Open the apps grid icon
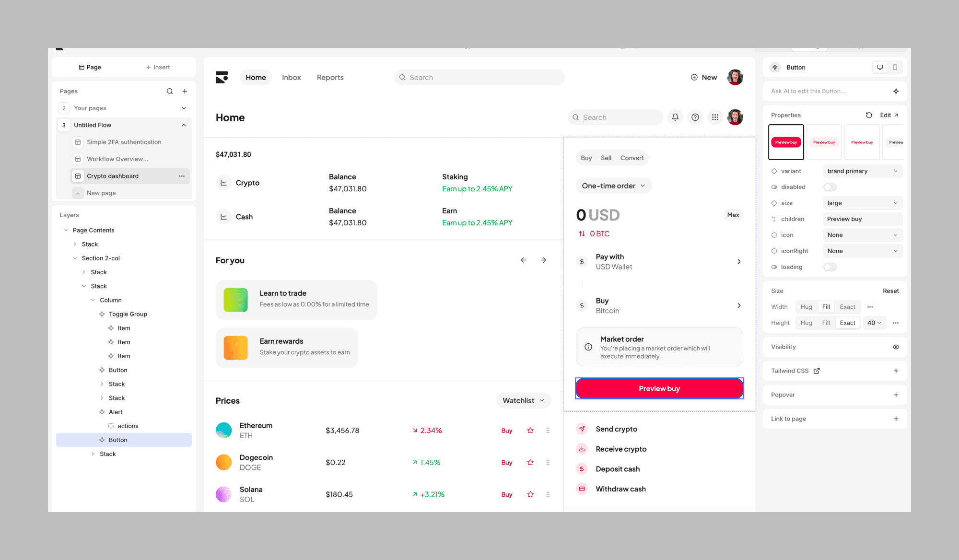This screenshot has height=560, width=959. (715, 117)
